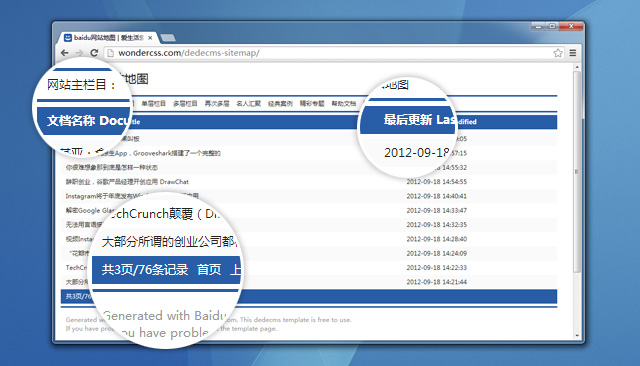The height and width of the screenshot is (366, 640).
Task: Click the vertical scrollbar thumb
Action: [577, 171]
